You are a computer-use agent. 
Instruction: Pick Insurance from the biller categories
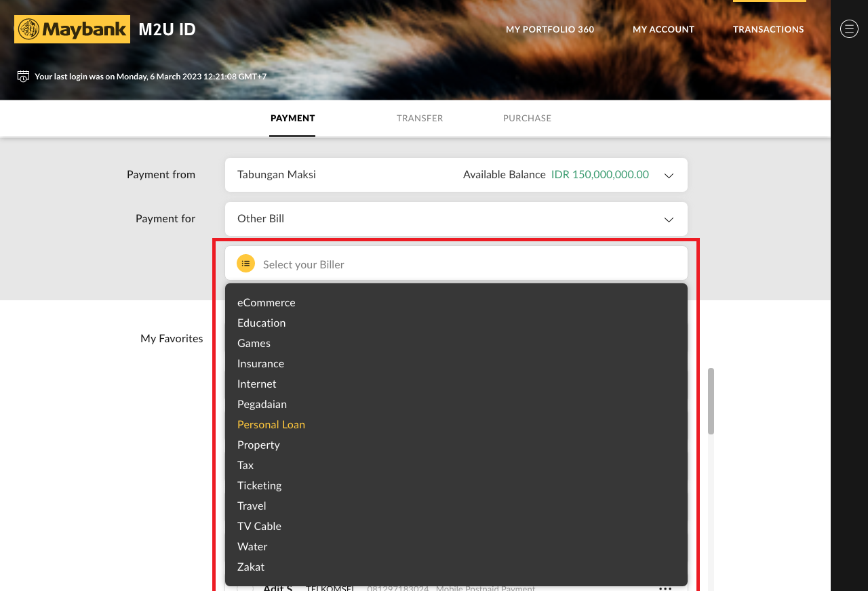pyautogui.click(x=260, y=364)
